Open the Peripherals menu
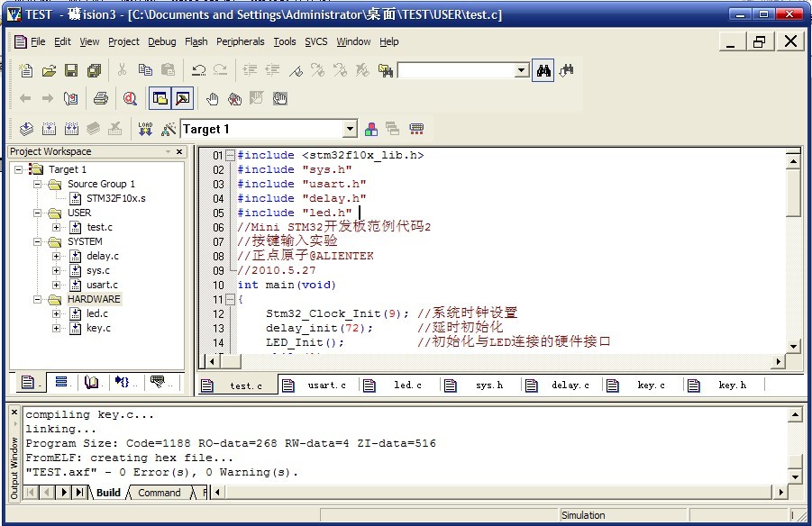This screenshot has width=812, height=526. (241, 42)
